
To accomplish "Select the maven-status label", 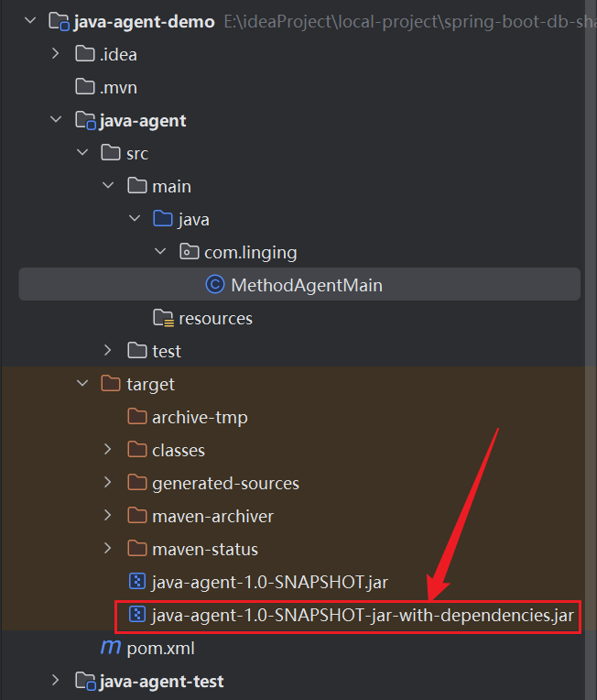I will pyautogui.click(x=205, y=550).
